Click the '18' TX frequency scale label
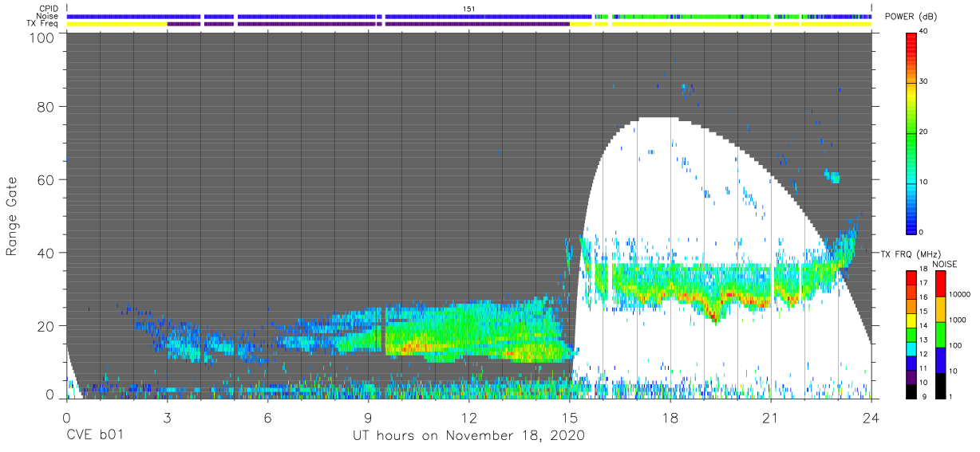Image resolution: width=980 pixels, height=452 pixels. 923,269
